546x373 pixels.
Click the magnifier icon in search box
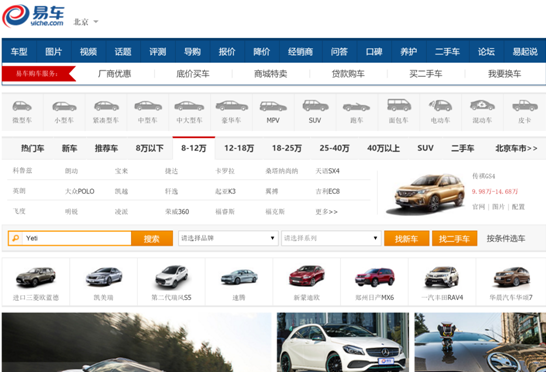tap(15, 238)
